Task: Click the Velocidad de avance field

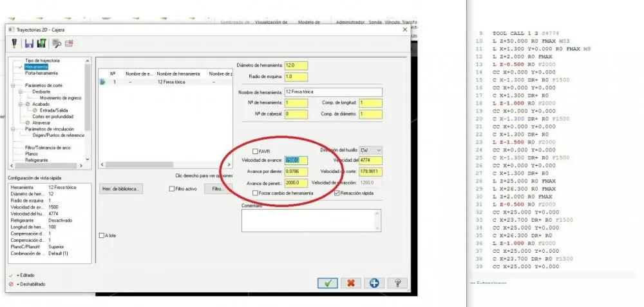Action: point(296,161)
